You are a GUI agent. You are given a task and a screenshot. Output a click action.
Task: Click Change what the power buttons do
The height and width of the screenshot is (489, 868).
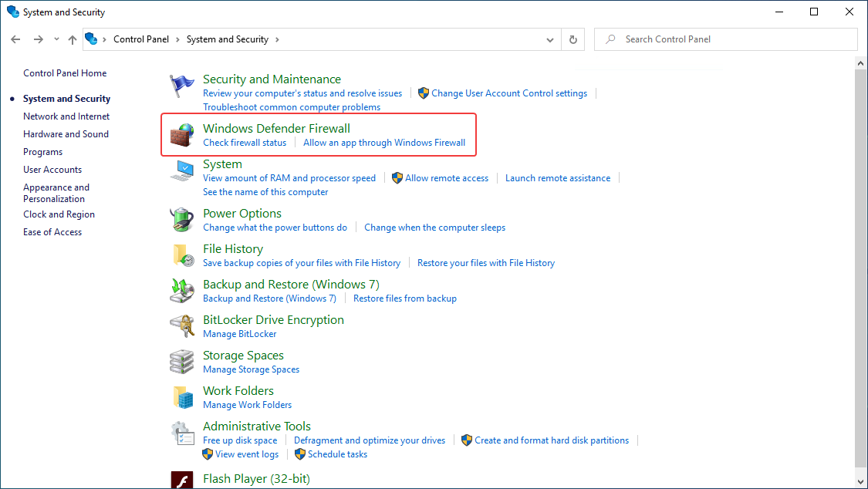[x=275, y=228]
